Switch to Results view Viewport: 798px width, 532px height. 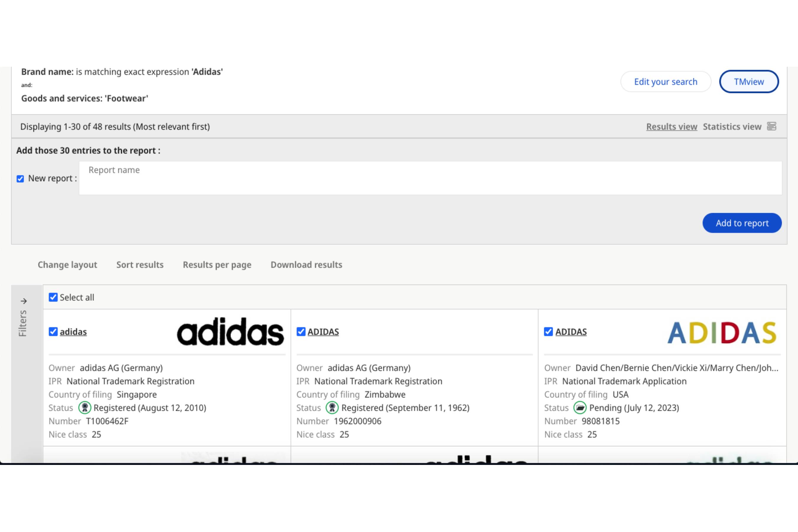click(672, 126)
